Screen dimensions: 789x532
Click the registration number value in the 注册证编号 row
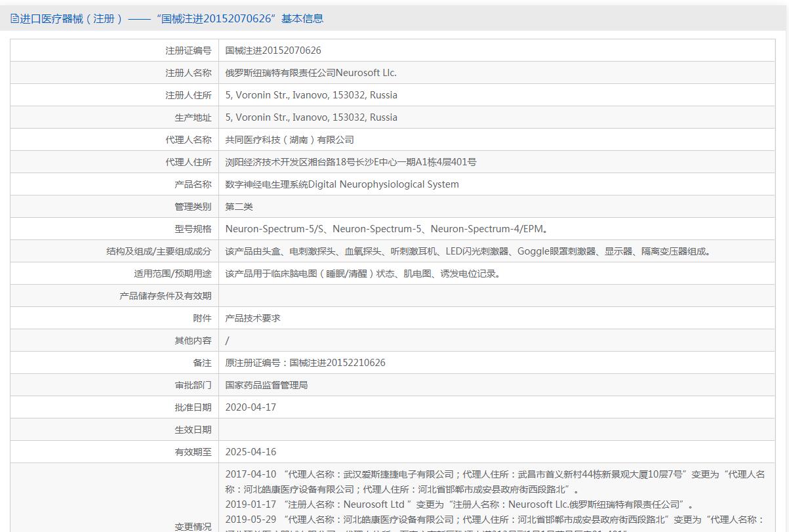273,51
